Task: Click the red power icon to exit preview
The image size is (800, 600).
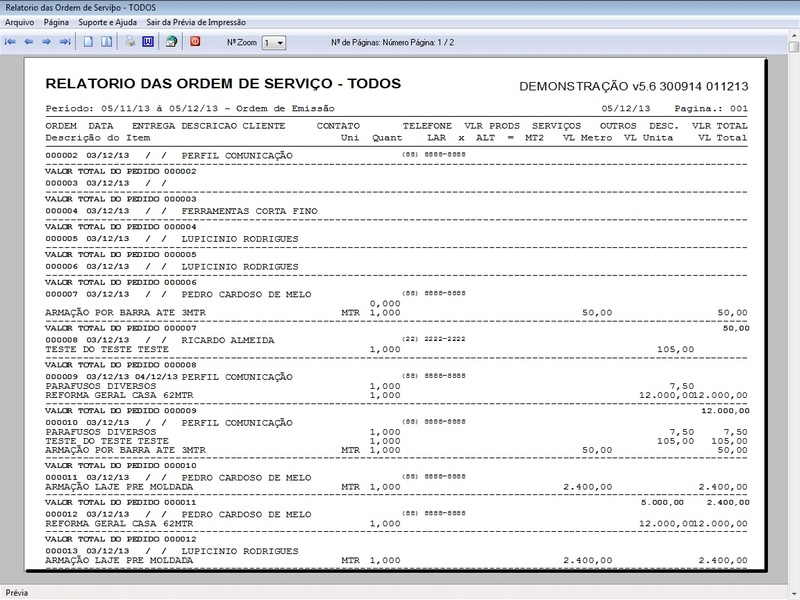Action: pos(196,42)
